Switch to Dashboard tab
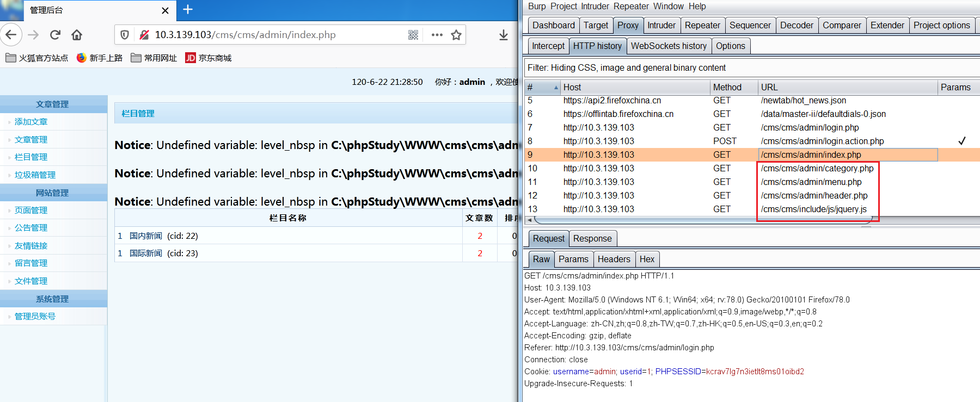 (553, 26)
